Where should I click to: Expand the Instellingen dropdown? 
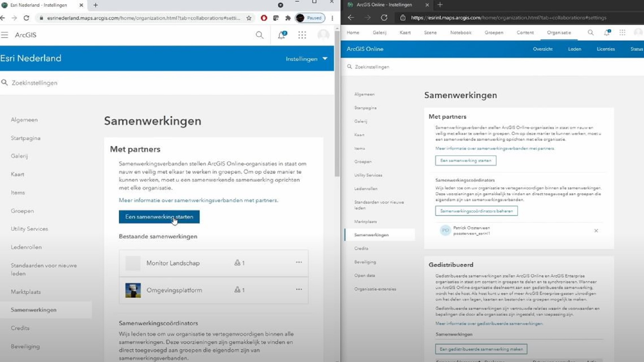pyautogui.click(x=306, y=59)
